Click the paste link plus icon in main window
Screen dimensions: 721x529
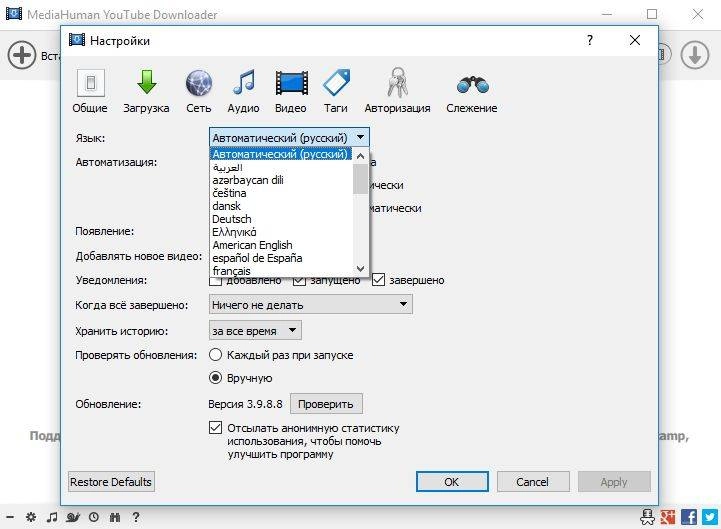pos(22,55)
